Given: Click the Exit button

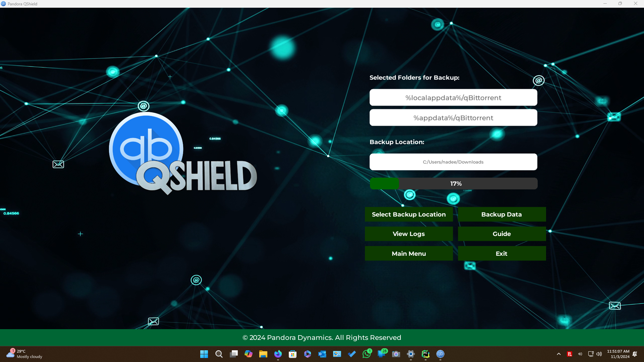Looking at the screenshot, I should [x=501, y=254].
